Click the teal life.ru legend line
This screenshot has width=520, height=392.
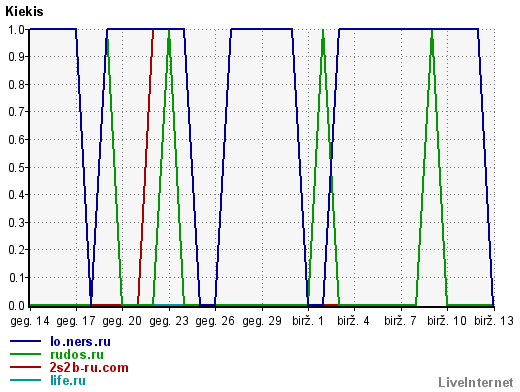coord(25,380)
